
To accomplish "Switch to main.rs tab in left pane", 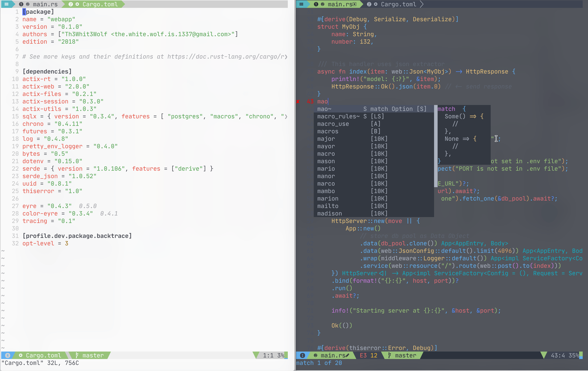I will pos(45,4).
